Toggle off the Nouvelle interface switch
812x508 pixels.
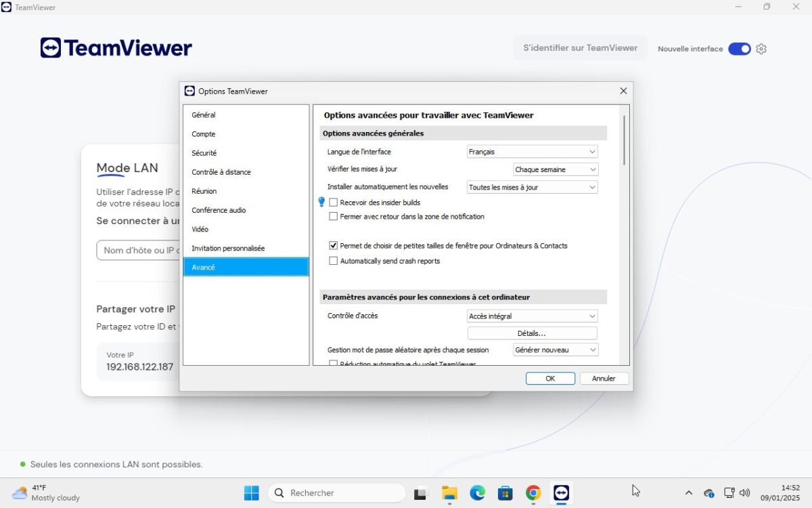740,48
